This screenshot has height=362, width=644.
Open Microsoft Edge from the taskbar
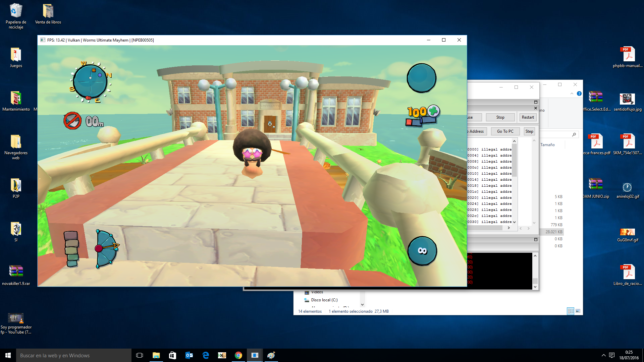tap(206, 355)
